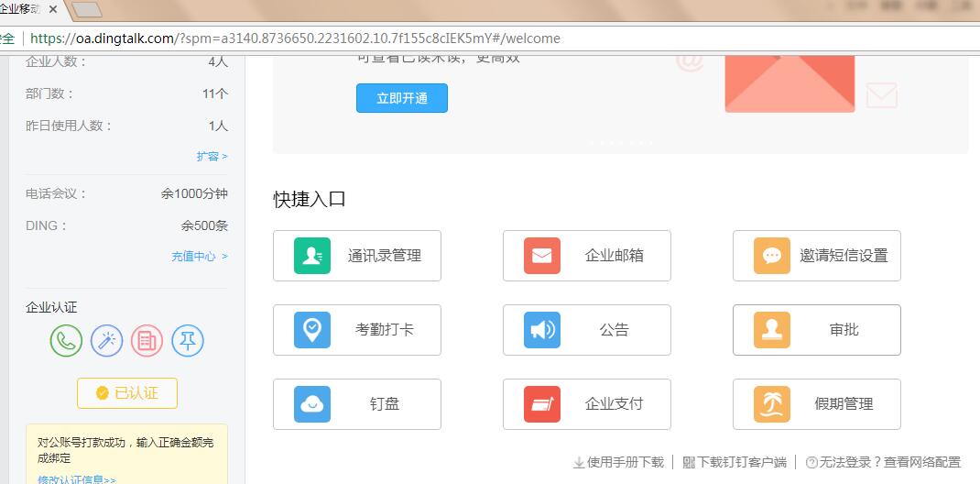
Task: Click the 公告 label
Action: pos(615,330)
